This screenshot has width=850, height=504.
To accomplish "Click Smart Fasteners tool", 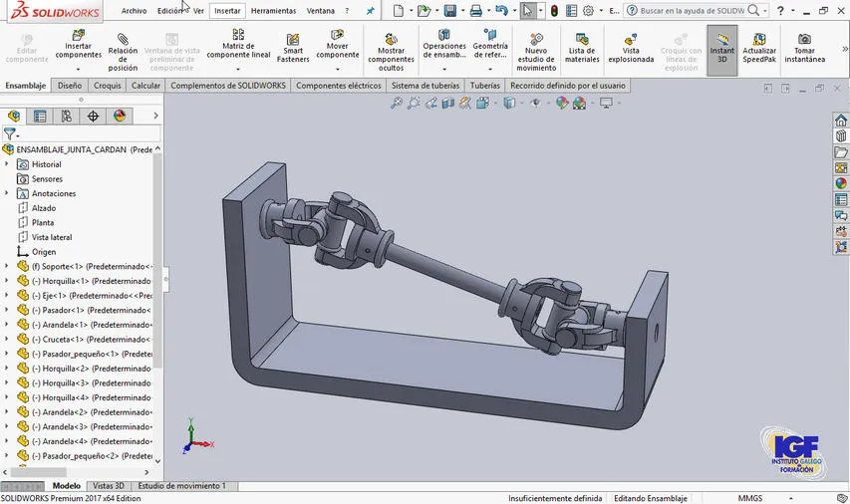I will pos(293,48).
